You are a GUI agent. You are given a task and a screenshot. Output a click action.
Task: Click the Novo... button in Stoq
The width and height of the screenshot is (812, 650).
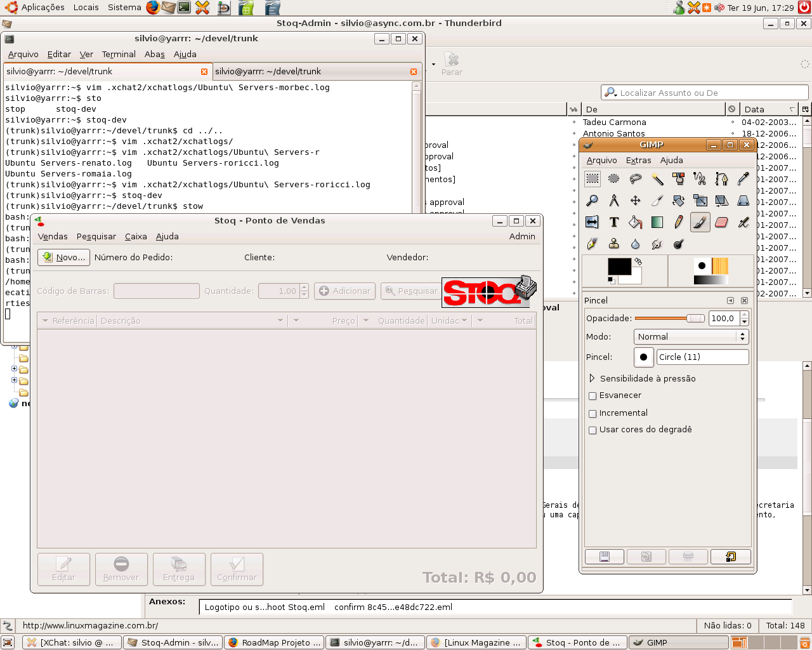click(x=63, y=257)
